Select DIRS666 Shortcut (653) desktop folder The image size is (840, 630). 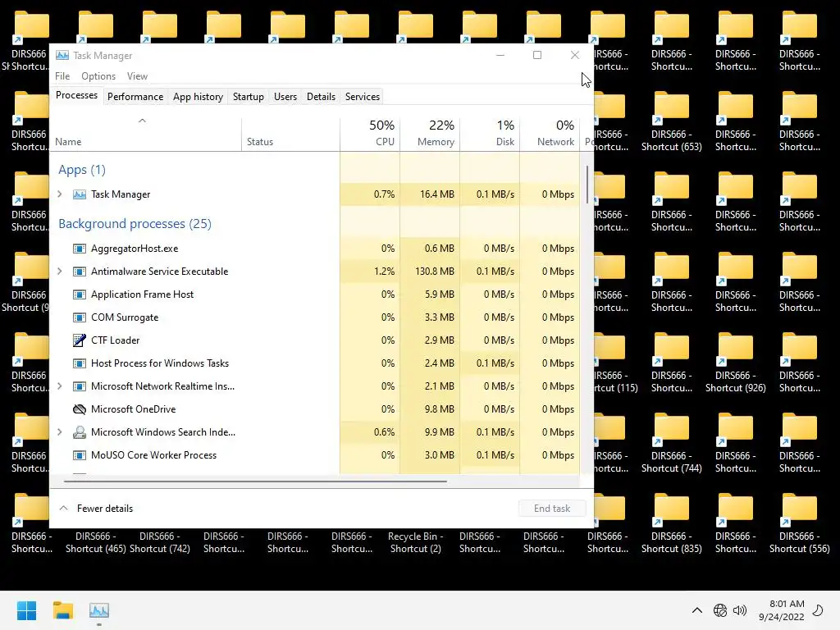(672, 121)
